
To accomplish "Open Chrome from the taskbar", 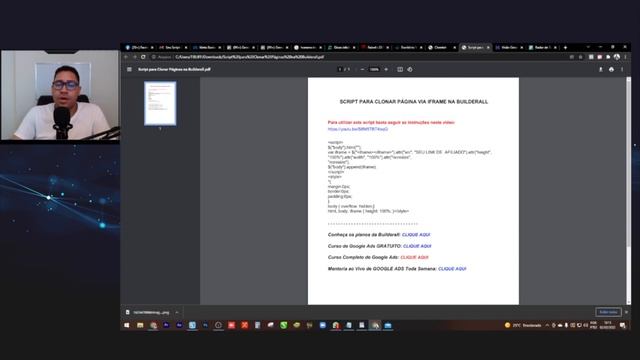I will pyautogui.click(x=153, y=325).
